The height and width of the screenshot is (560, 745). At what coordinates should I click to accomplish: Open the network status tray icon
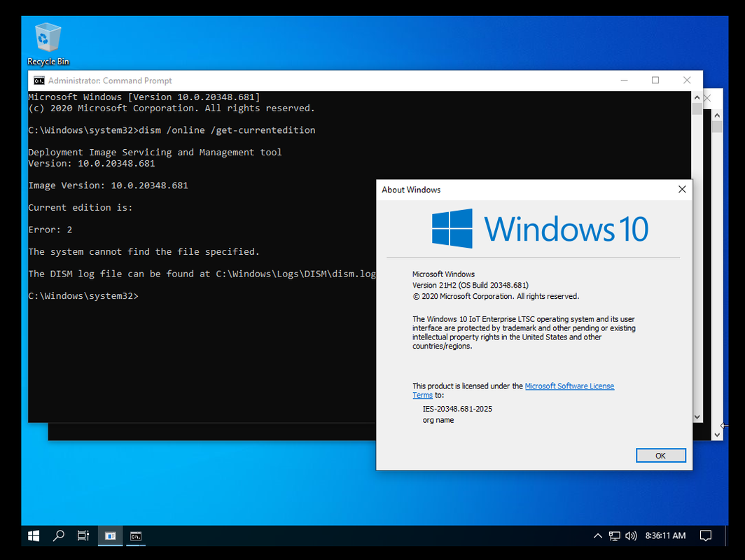tap(614, 535)
